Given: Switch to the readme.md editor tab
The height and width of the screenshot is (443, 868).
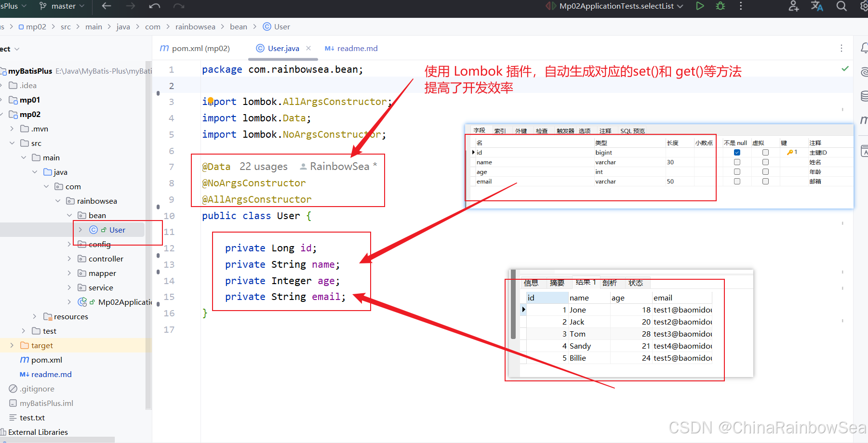Looking at the screenshot, I should 351,48.
